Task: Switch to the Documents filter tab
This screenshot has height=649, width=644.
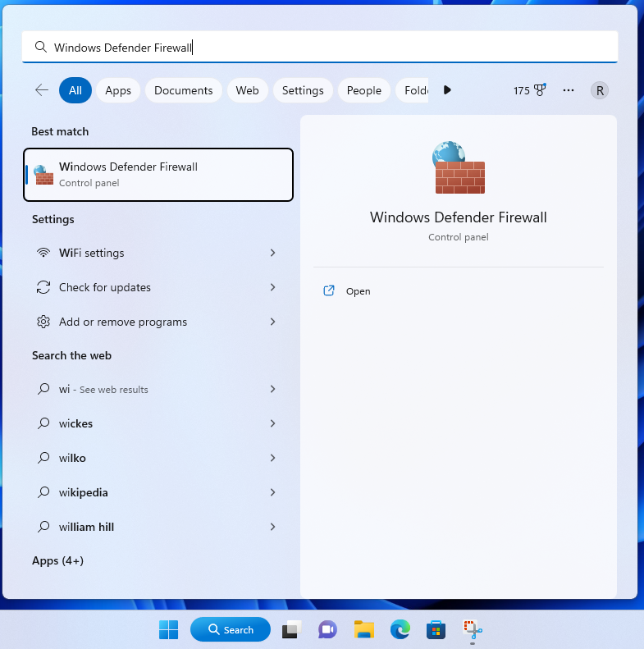Action: pos(183,90)
